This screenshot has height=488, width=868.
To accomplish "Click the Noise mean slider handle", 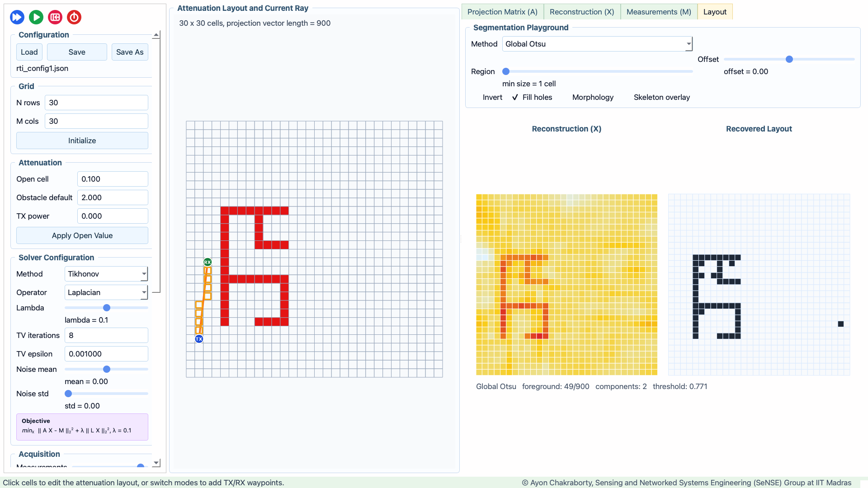I will point(107,369).
